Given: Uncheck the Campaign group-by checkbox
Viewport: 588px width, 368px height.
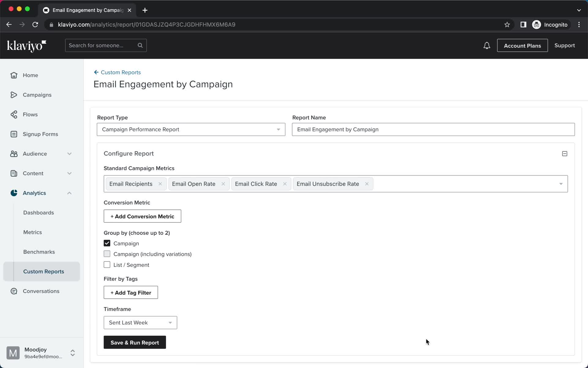Looking at the screenshot, I should coord(107,243).
